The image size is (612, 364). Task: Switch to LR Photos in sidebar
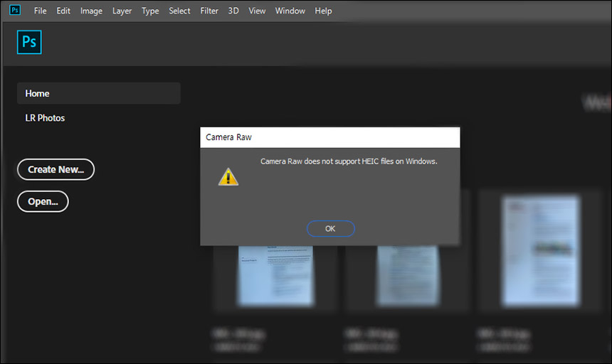(45, 118)
